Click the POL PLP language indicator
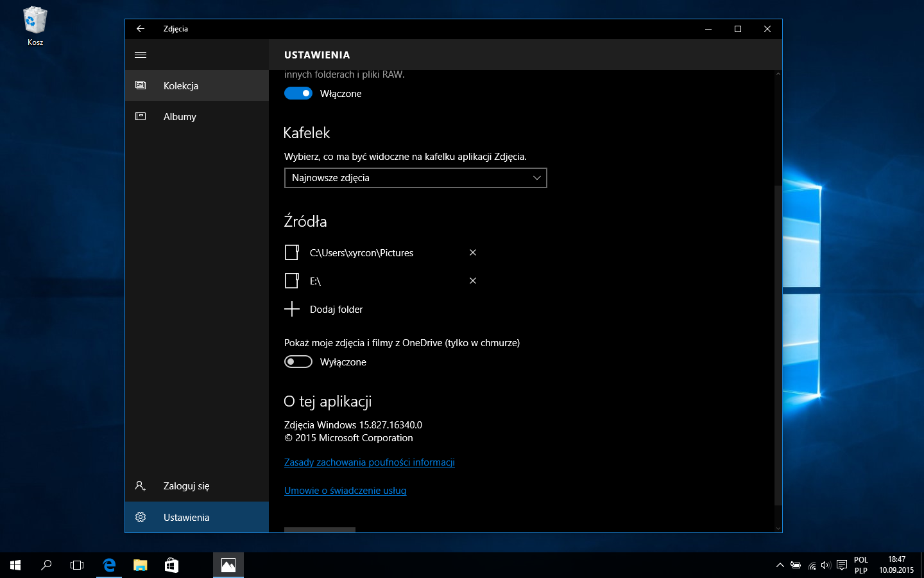This screenshot has width=924, height=578. pyautogui.click(x=861, y=565)
